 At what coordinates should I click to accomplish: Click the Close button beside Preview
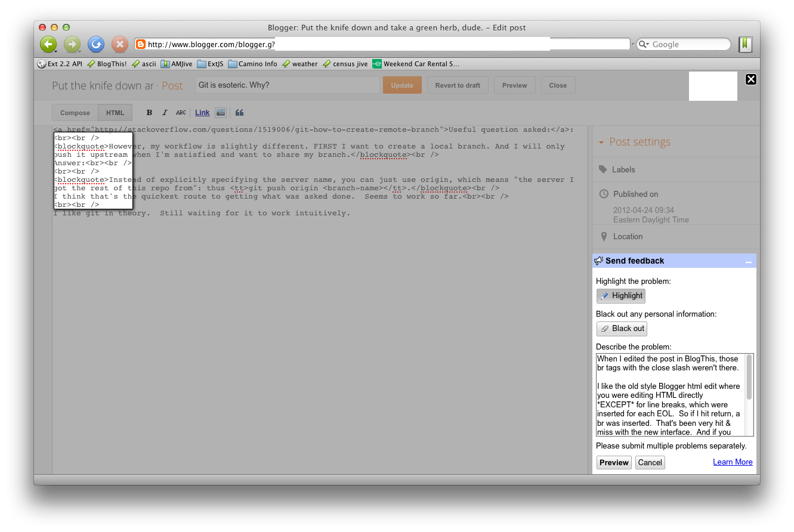(558, 85)
